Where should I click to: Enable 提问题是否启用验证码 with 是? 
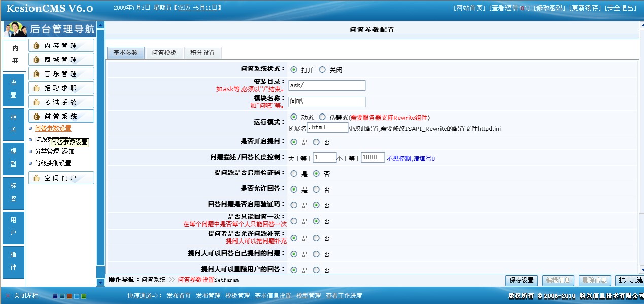point(293,173)
